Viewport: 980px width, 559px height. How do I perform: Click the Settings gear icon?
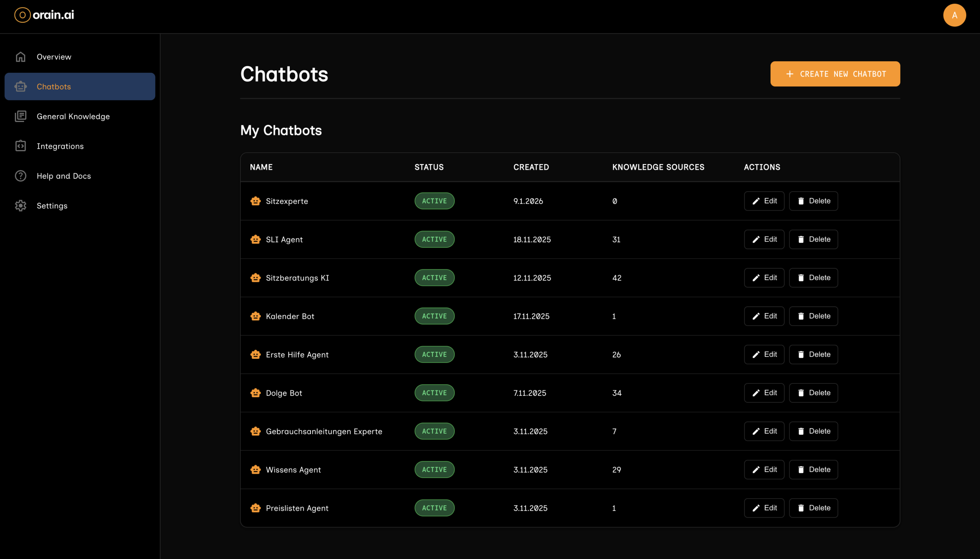click(x=21, y=206)
